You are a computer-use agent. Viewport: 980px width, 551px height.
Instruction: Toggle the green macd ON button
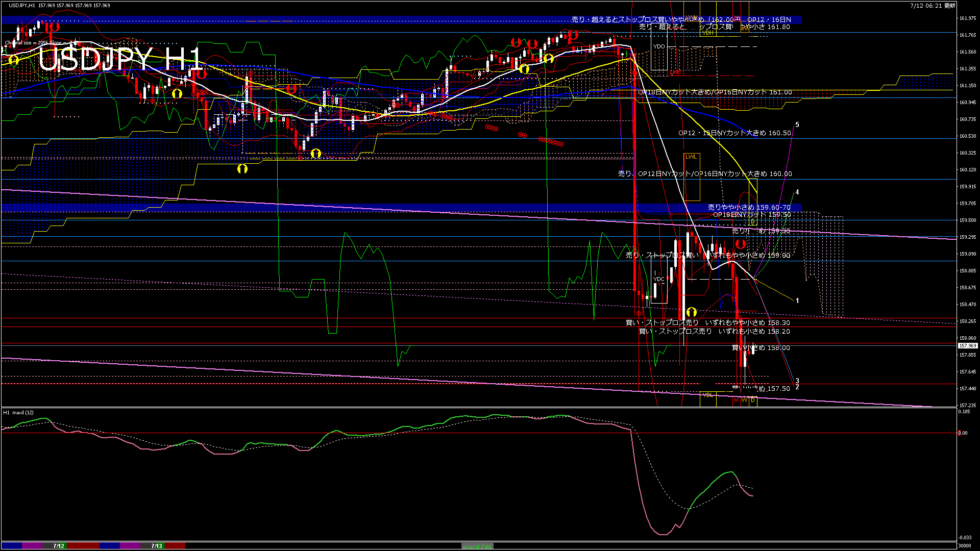click(x=477, y=546)
